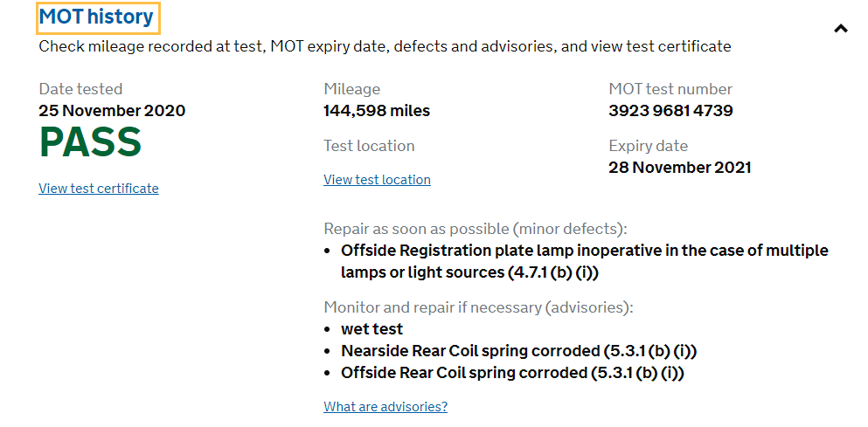Click the 144,598 miles mileage value
Image resolution: width=868 pixels, height=427 pixels.
(x=377, y=111)
